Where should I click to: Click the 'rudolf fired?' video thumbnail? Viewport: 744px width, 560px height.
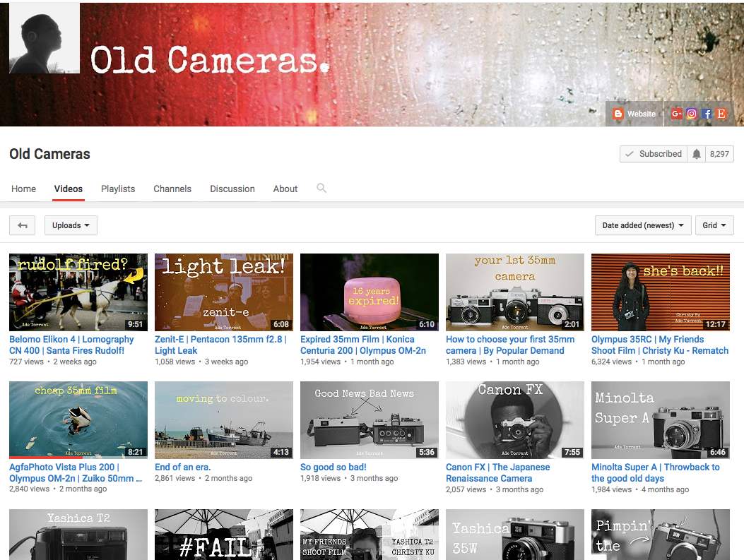click(x=78, y=292)
